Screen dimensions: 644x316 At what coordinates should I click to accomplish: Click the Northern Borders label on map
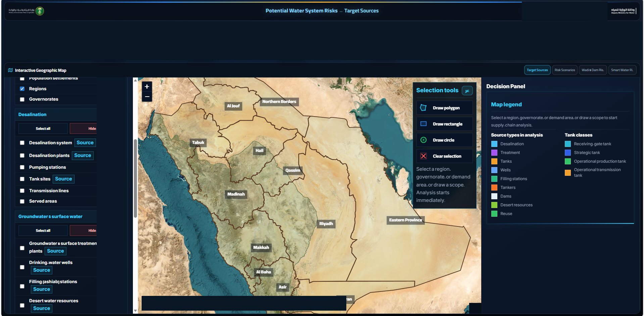point(279,102)
